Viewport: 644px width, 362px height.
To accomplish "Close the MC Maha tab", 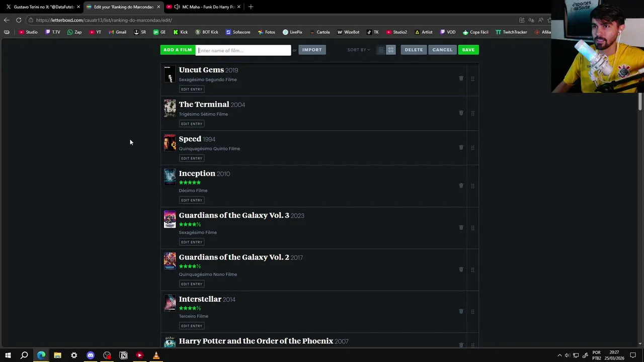I will (239, 7).
